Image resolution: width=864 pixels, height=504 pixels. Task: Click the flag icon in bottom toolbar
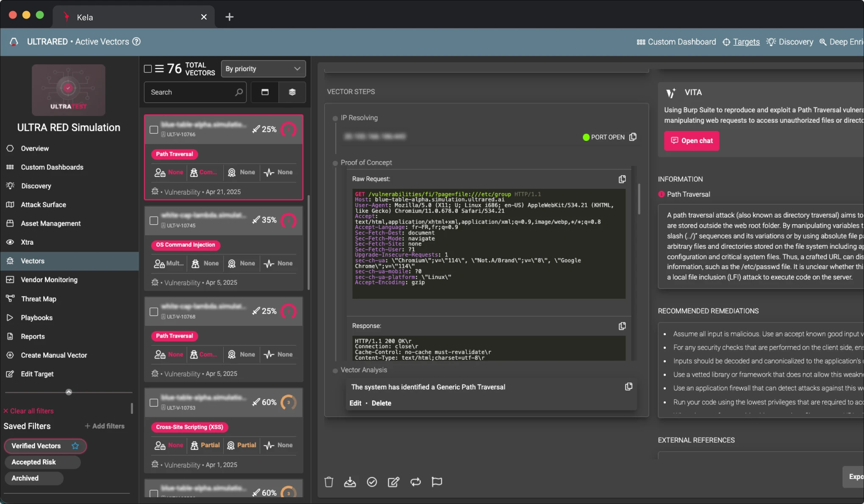pos(437,482)
